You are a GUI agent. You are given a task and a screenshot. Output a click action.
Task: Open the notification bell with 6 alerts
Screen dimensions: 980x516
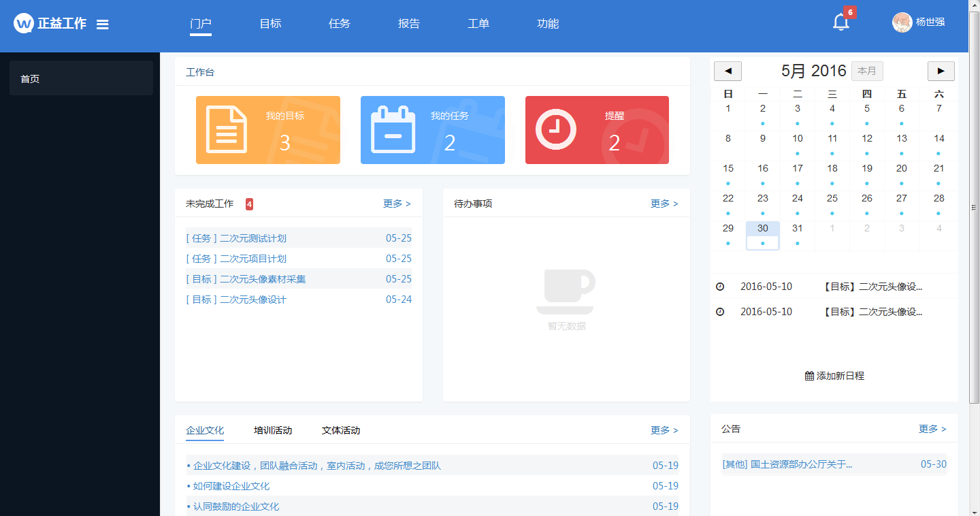point(841,22)
